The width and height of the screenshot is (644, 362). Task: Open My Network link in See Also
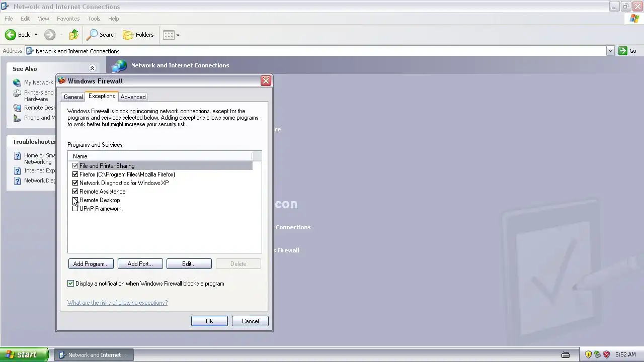click(x=39, y=82)
